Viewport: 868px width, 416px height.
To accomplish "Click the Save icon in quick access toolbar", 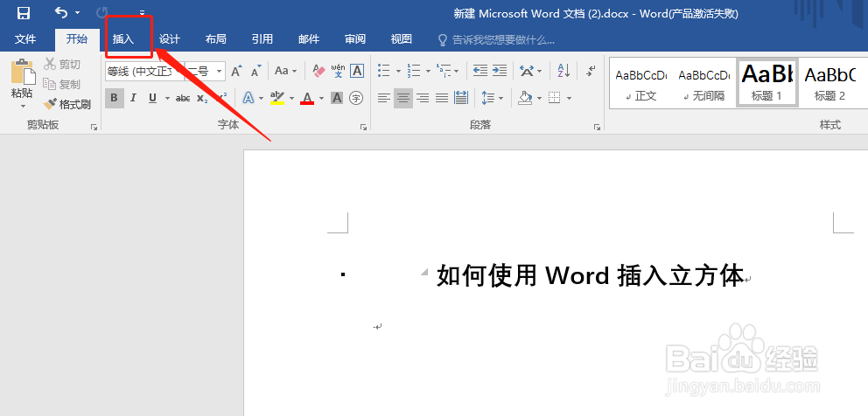I will (x=24, y=13).
